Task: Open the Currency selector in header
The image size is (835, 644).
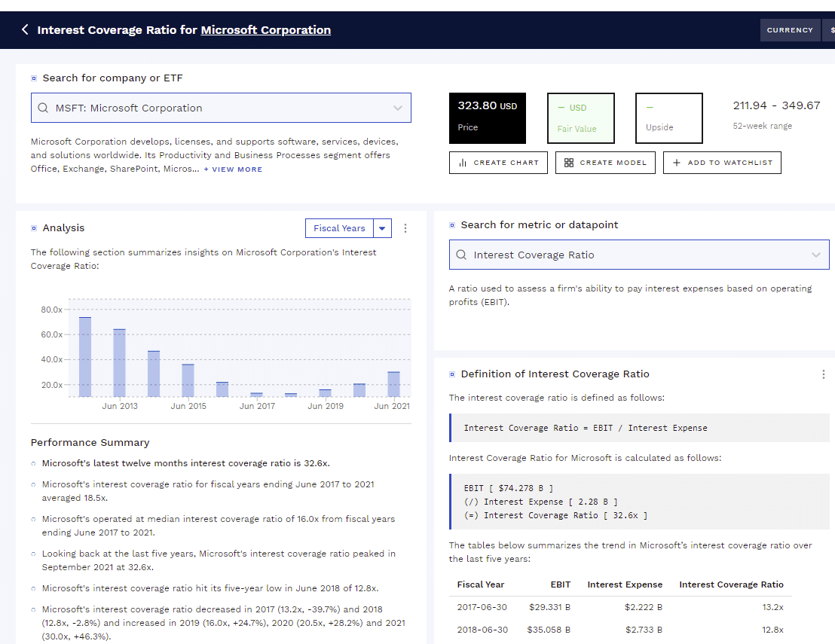Action: tap(790, 30)
